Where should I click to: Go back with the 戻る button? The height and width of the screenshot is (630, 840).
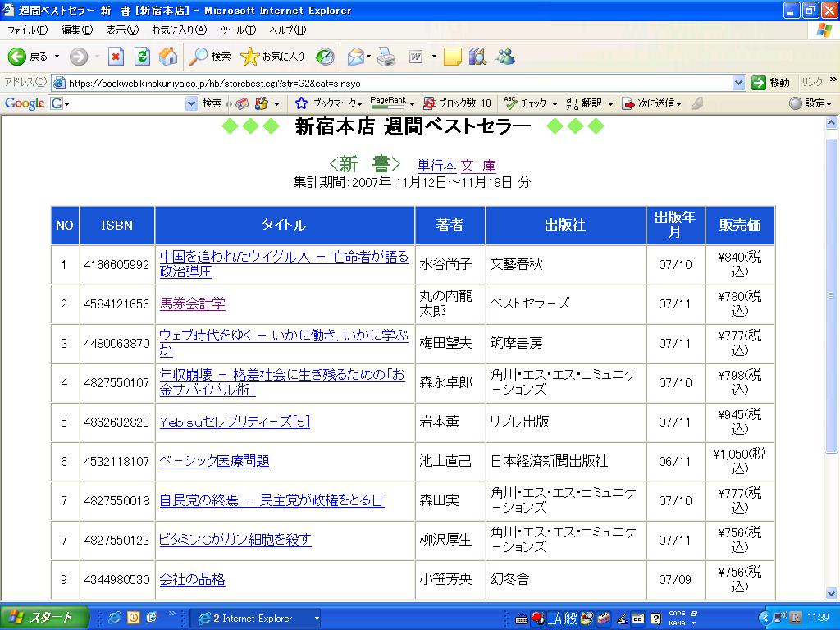pyautogui.click(x=27, y=57)
